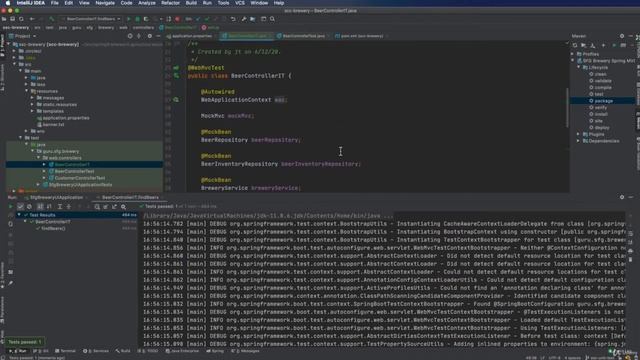Click Collapse All icon in Run toolbar
Viewport: 640px width, 360px height.
69,207
